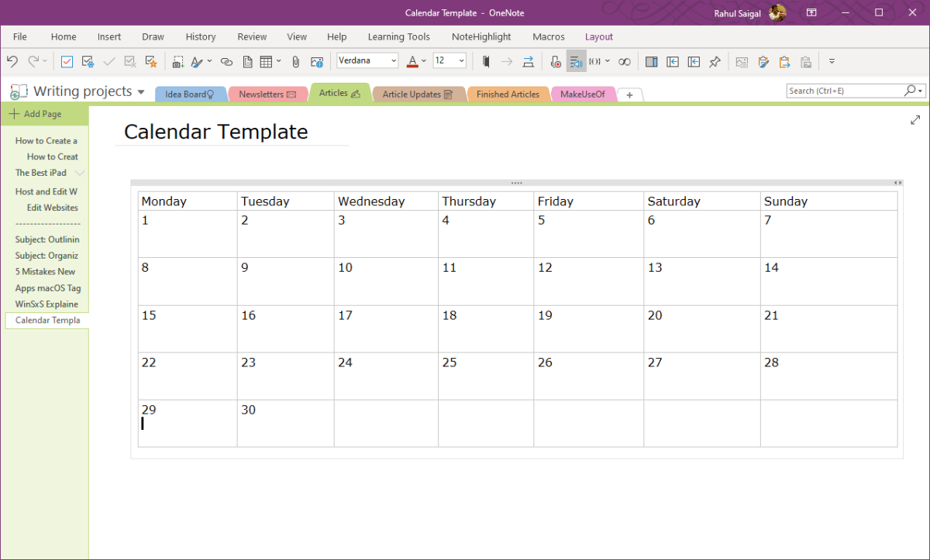Start audio recording with microphone icon
930x560 pixels.
pos(555,61)
